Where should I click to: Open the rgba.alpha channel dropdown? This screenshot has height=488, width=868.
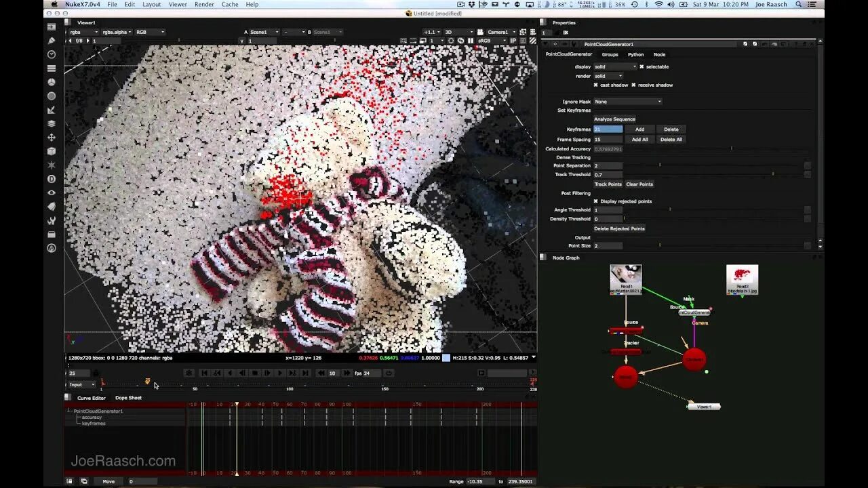point(117,32)
